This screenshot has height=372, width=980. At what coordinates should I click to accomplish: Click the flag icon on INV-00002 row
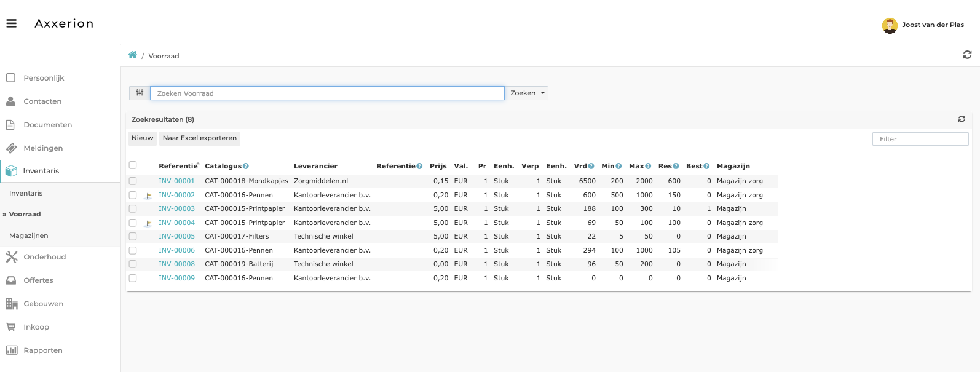[148, 196]
